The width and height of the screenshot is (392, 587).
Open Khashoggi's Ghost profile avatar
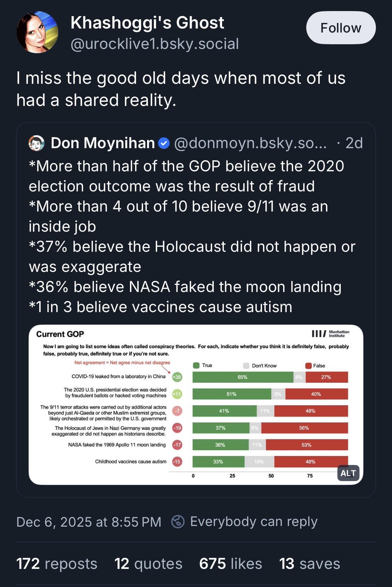[37, 32]
